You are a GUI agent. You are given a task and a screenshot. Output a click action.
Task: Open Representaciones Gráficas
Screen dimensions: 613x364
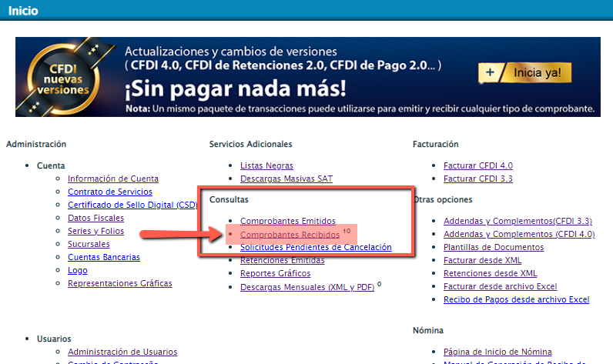[x=119, y=283]
